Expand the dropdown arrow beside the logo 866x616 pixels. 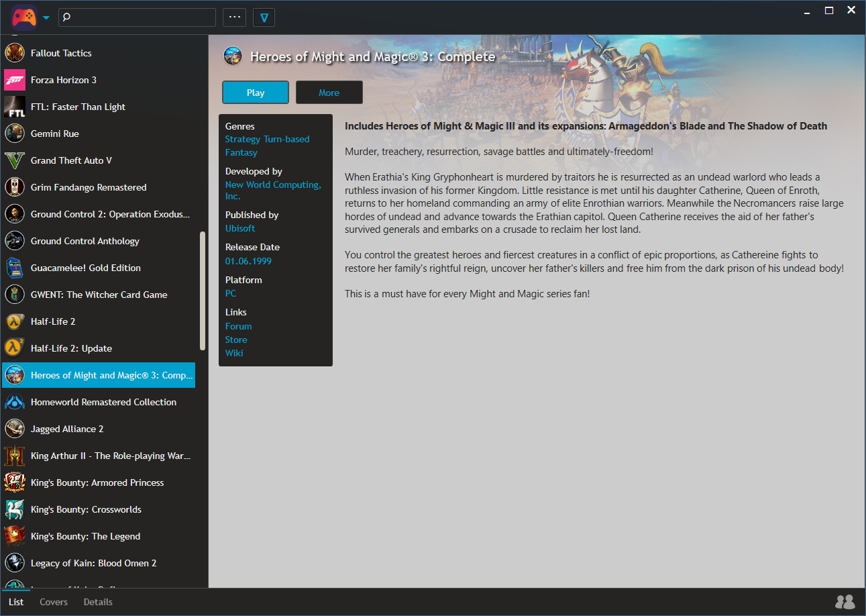point(46,18)
